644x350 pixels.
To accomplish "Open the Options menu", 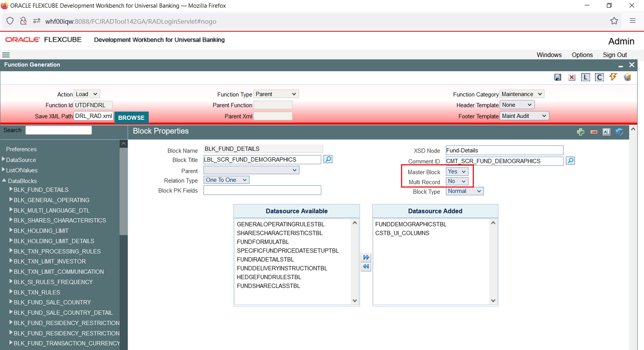I will (x=582, y=55).
